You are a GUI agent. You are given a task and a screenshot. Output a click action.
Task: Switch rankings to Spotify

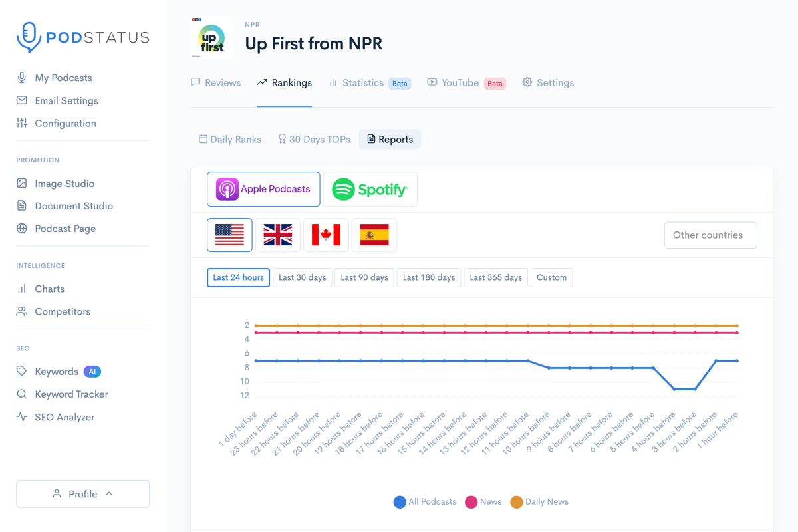click(x=370, y=189)
